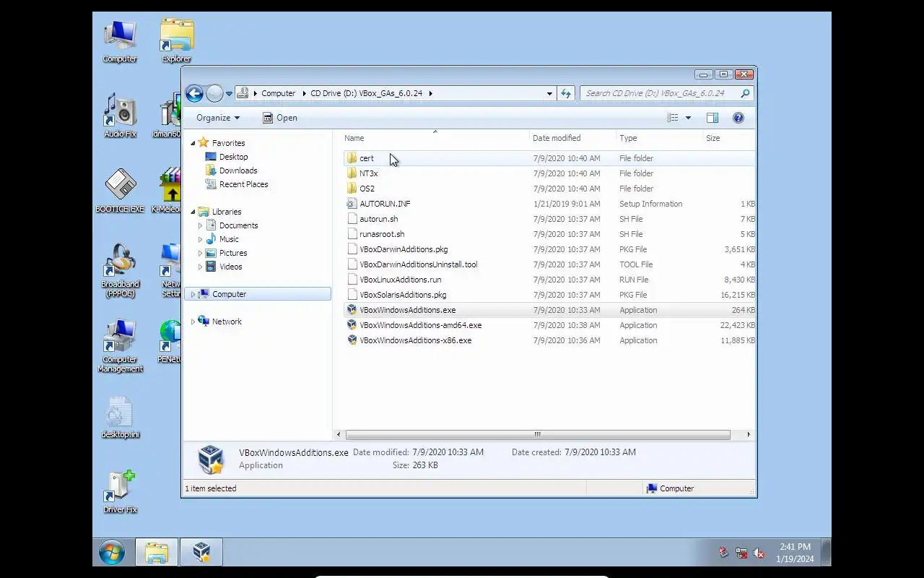Select the desktop.ini file icon
The image size is (924, 578).
[x=120, y=417]
